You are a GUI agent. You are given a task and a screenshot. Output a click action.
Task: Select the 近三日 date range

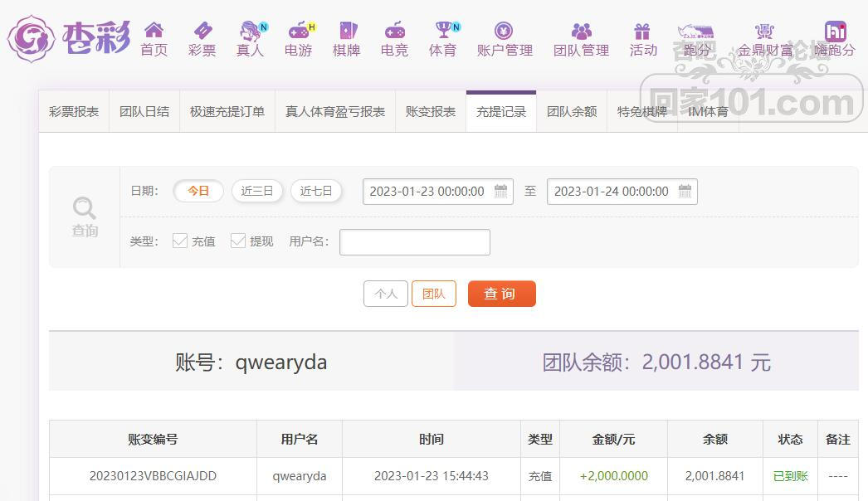click(257, 191)
